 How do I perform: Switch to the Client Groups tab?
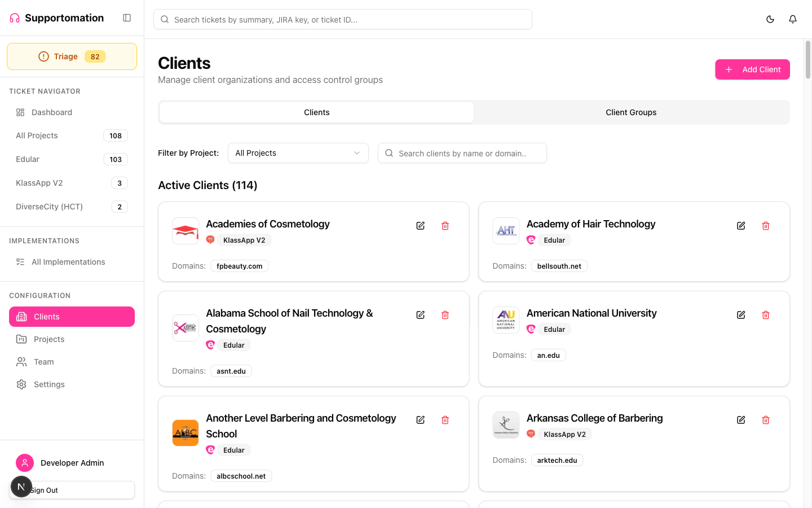[x=631, y=112]
